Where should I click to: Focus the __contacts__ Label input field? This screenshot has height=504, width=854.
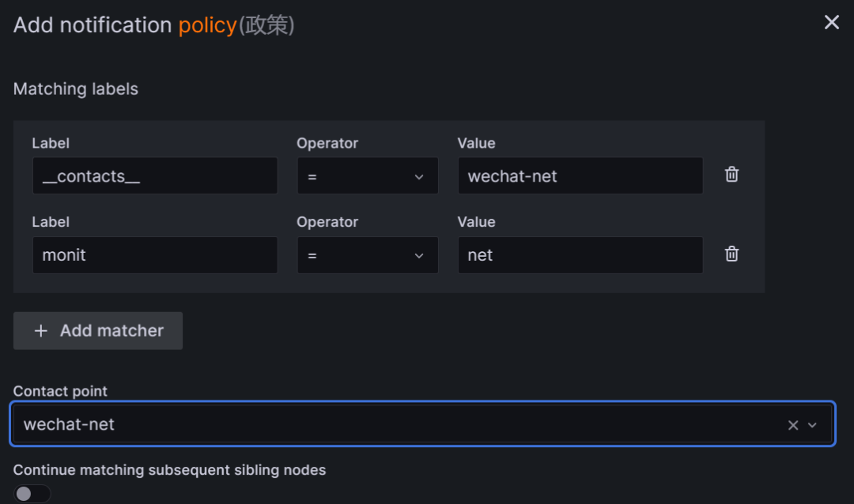155,176
